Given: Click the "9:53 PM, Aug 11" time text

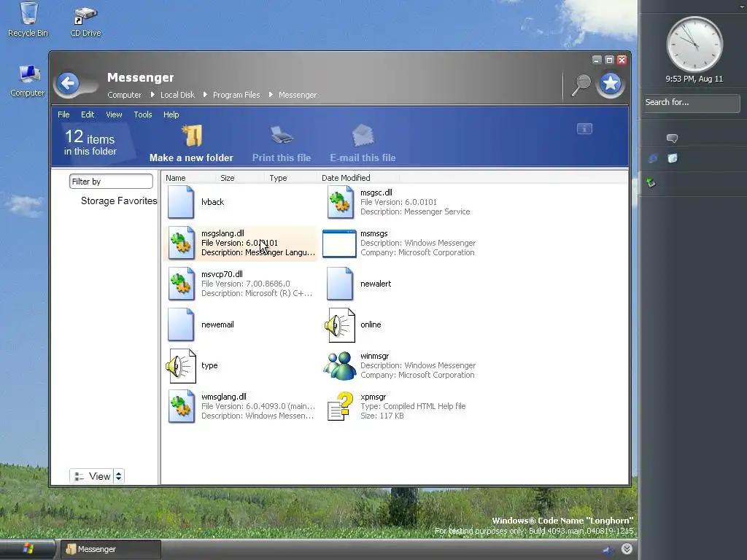Looking at the screenshot, I should pyautogui.click(x=694, y=79).
